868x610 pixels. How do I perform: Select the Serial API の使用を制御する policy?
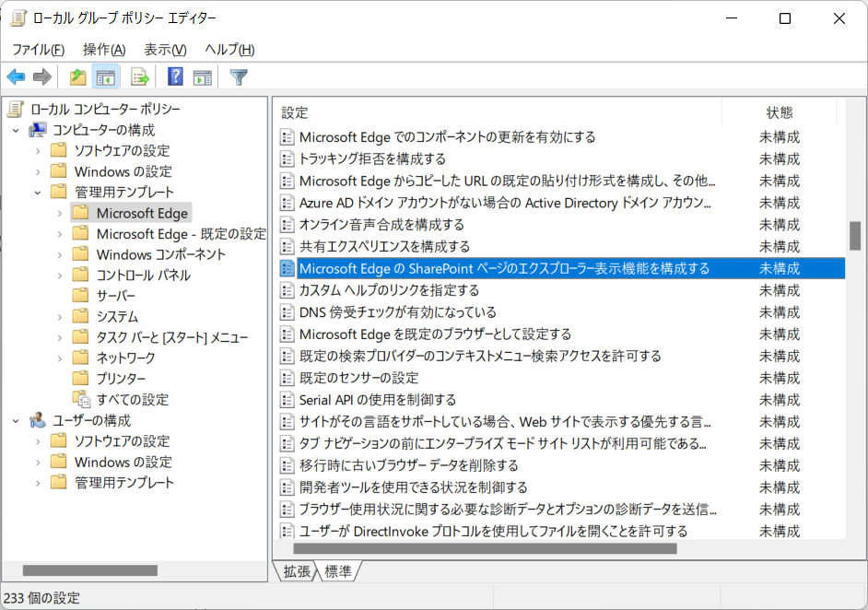click(x=561, y=400)
